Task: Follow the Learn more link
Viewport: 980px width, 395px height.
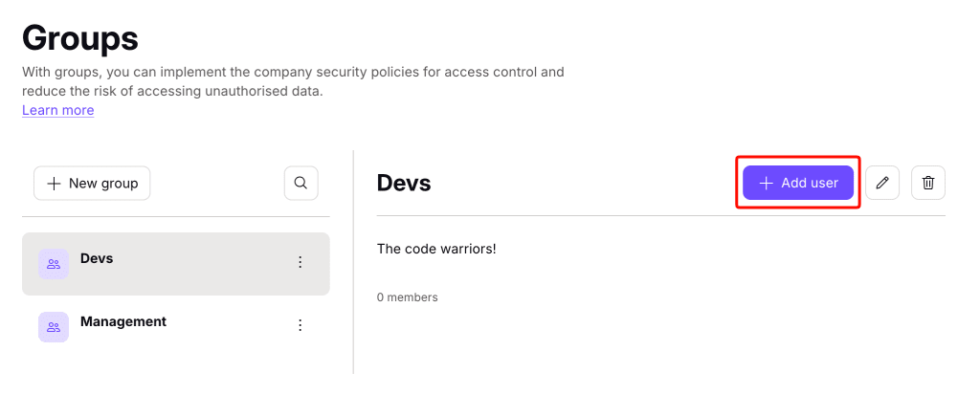Action: (x=58, y=110)
